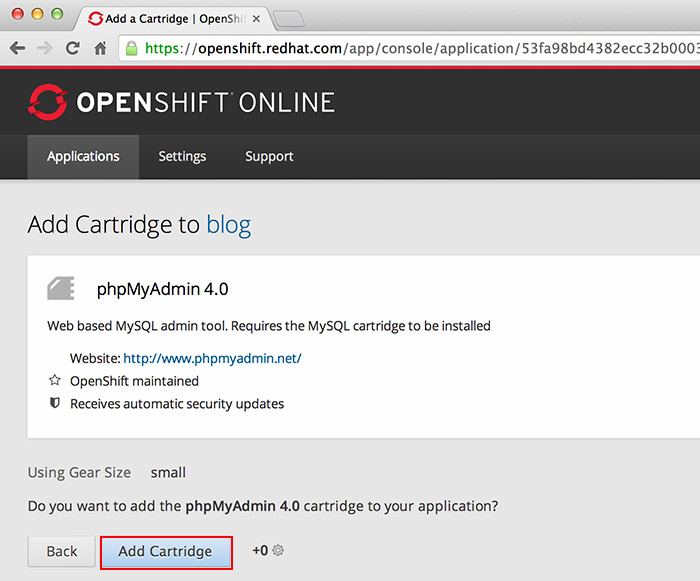
Task: Click the Back button
Action: pos(62,552)
